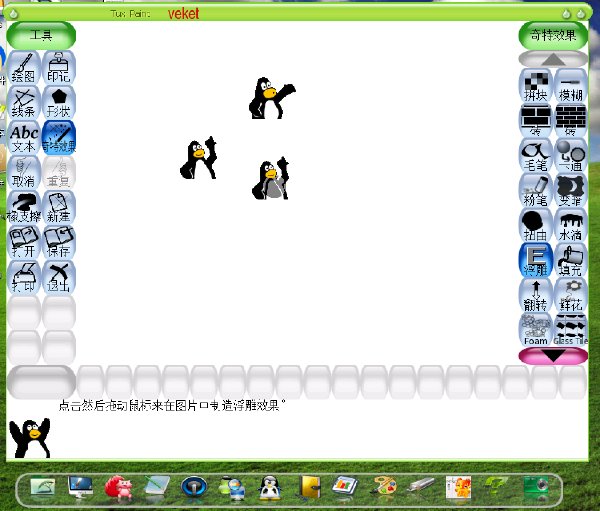Viewport: 600px width, 511px height.
Task: Choose the Glass Tile effect
Action: tap(571, 330)
